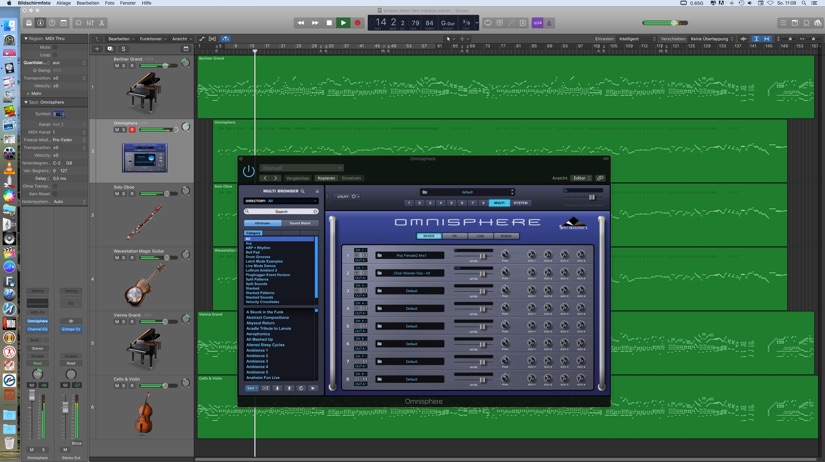Open the plug-in preset dropdown (Manuell)
The height and width of the screenshot is (462, 825).
301,168
